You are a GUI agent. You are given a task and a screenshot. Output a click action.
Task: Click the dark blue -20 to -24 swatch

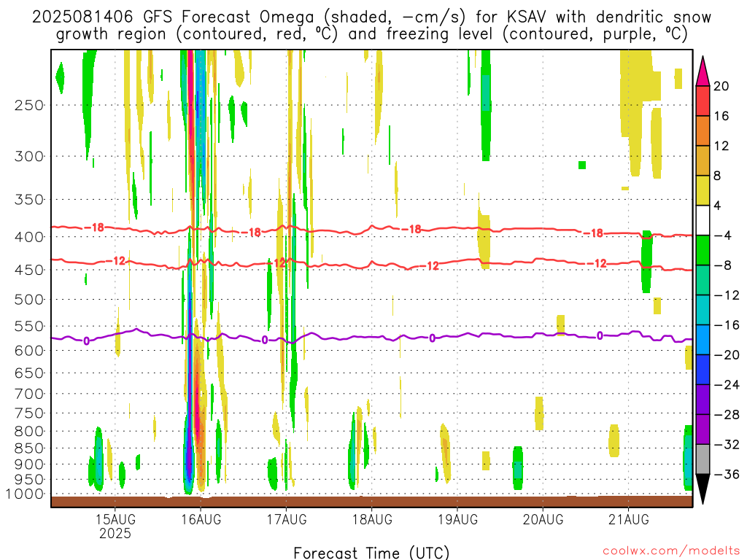[703, 370]
